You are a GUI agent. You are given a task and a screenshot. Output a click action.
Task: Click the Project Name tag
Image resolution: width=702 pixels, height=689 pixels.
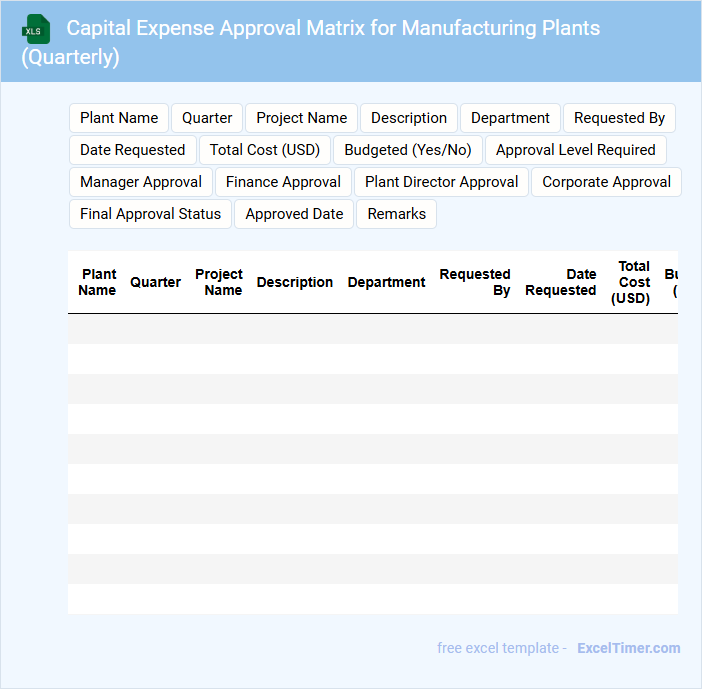301,118
